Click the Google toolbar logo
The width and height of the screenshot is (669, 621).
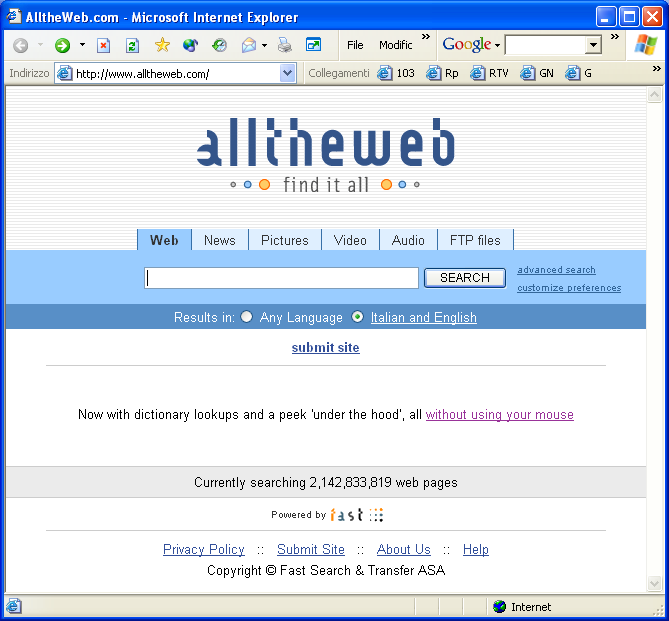[x=466, y=44]
